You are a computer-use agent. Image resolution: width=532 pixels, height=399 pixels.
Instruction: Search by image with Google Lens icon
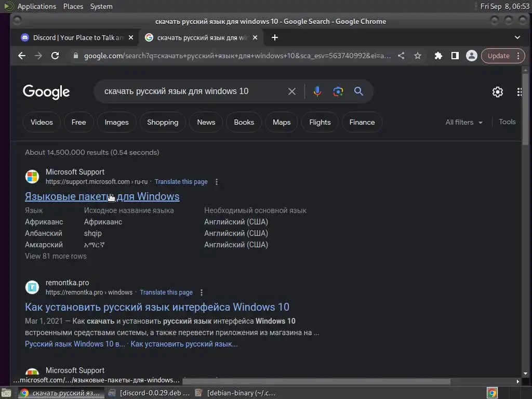338,91
